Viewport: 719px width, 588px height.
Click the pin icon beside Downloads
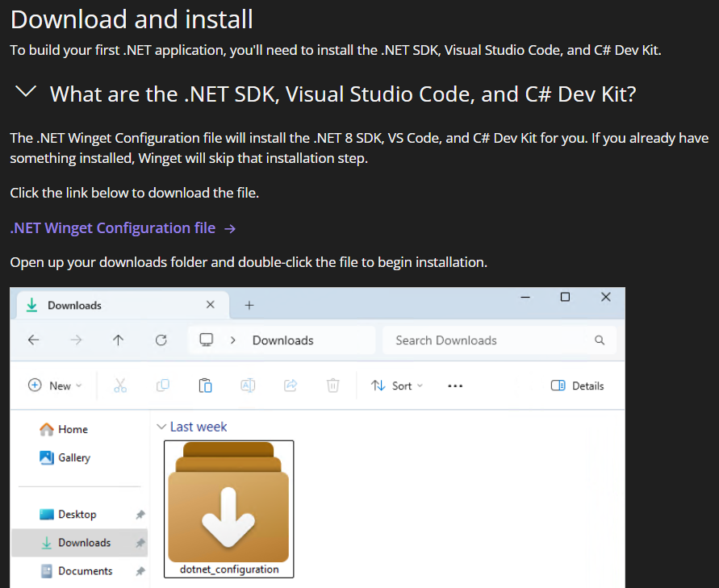pyautogui.click(x=140, y=543)
